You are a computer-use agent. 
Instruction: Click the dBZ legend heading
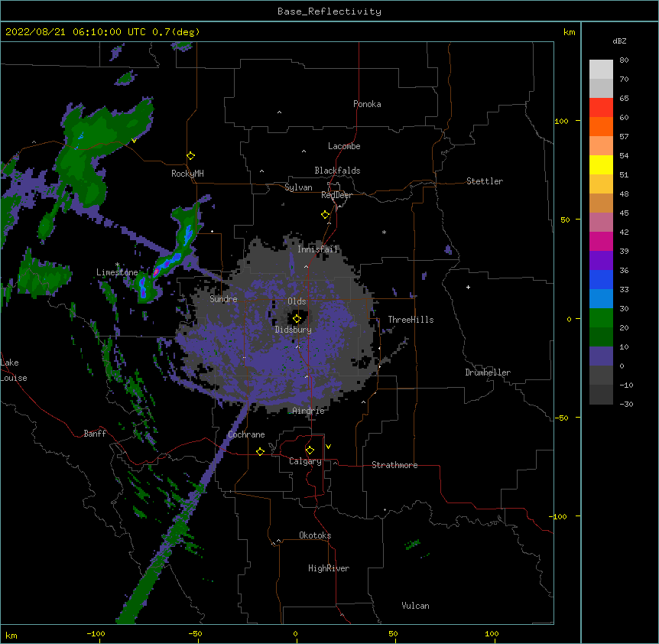click(619, 41)
